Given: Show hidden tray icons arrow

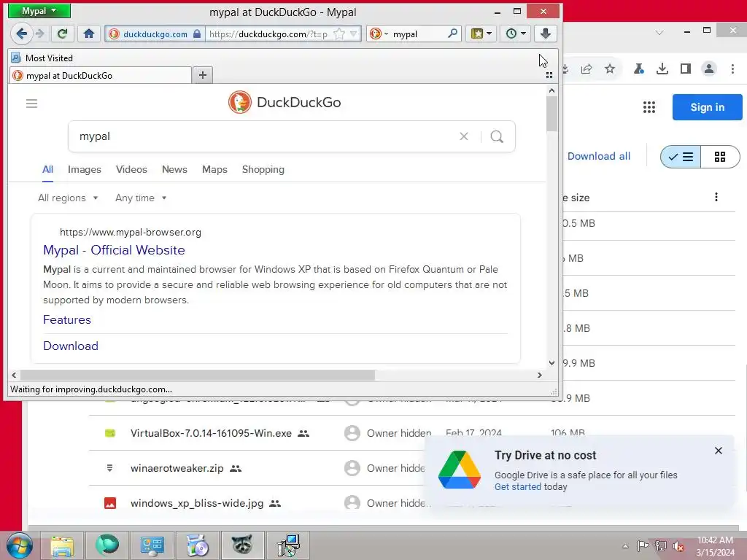Looking at the screenshot, I should coord(625,546).
